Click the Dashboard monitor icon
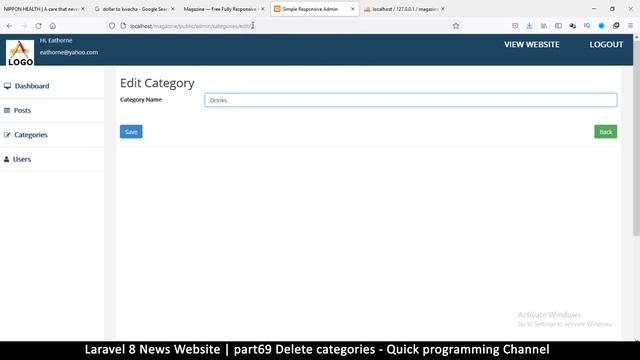 coord(7,86)
